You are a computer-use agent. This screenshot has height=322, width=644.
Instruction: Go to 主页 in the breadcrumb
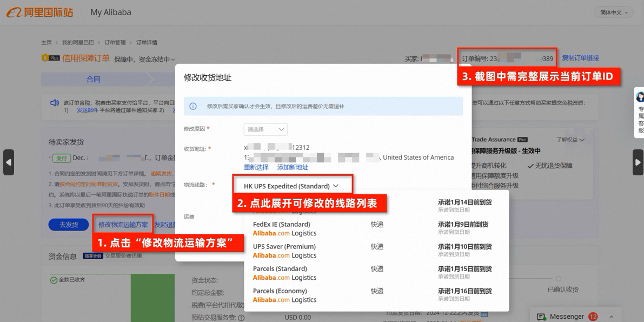47,42
